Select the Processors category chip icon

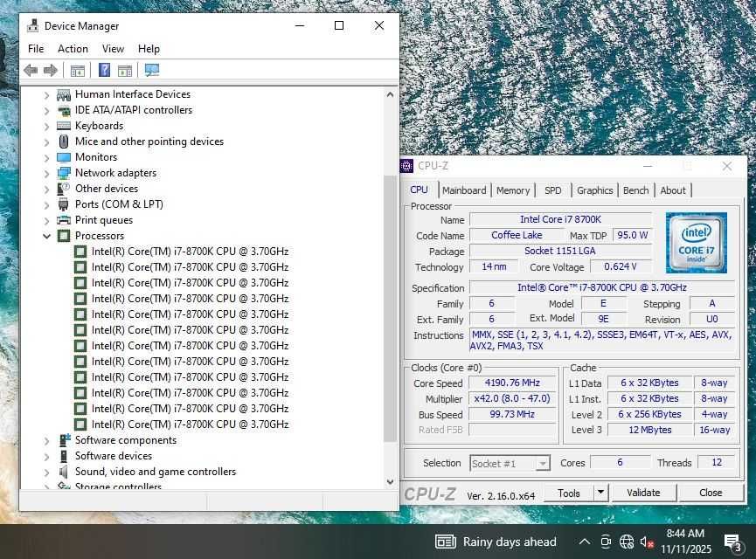pos(64,236)
